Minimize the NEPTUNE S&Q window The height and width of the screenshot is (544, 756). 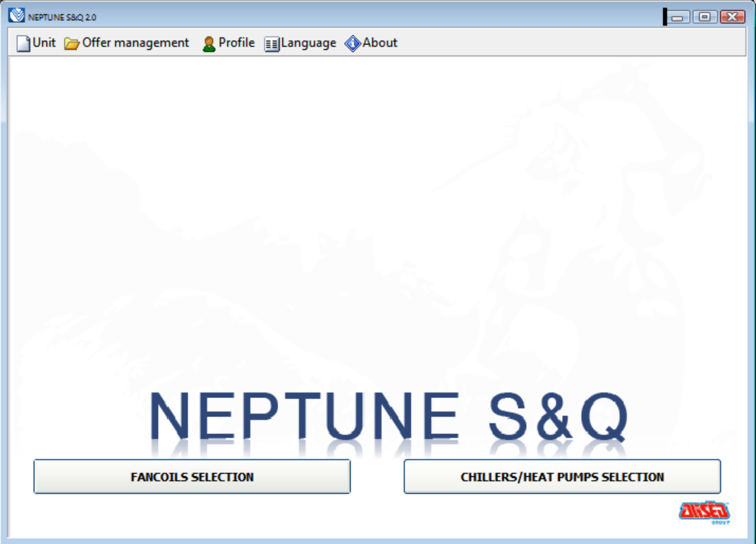pyautogui.click(x=678, y=17)
